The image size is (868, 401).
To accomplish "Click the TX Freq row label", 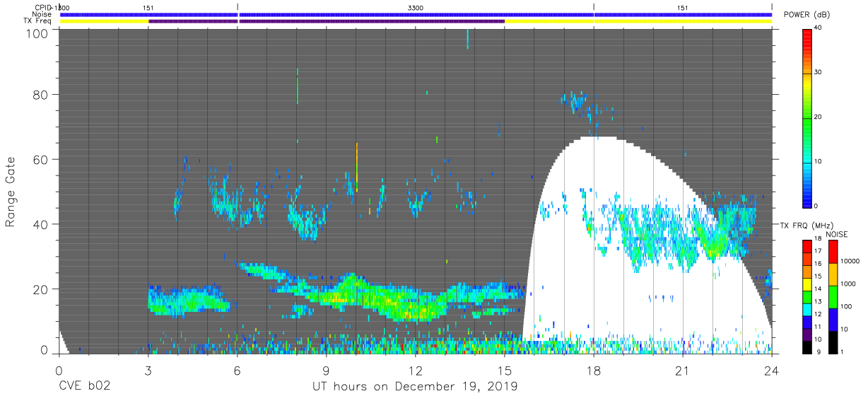I will click(x=38, y=21).
